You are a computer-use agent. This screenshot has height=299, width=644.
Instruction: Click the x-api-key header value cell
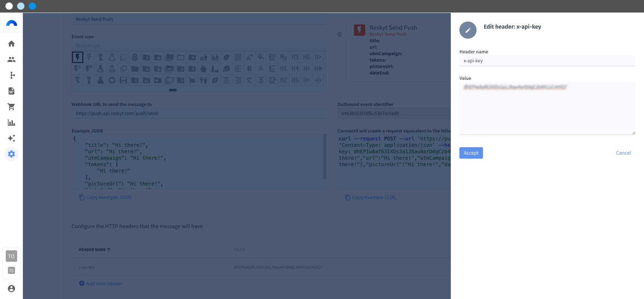point(278,267)
